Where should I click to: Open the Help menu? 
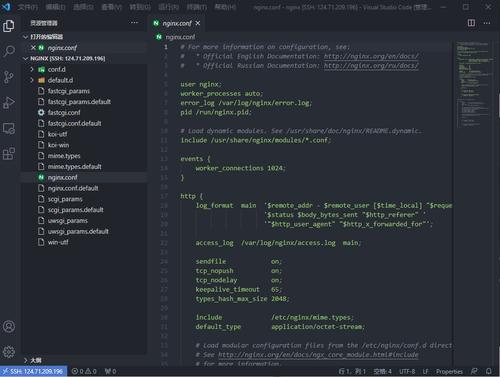point(225,7)
